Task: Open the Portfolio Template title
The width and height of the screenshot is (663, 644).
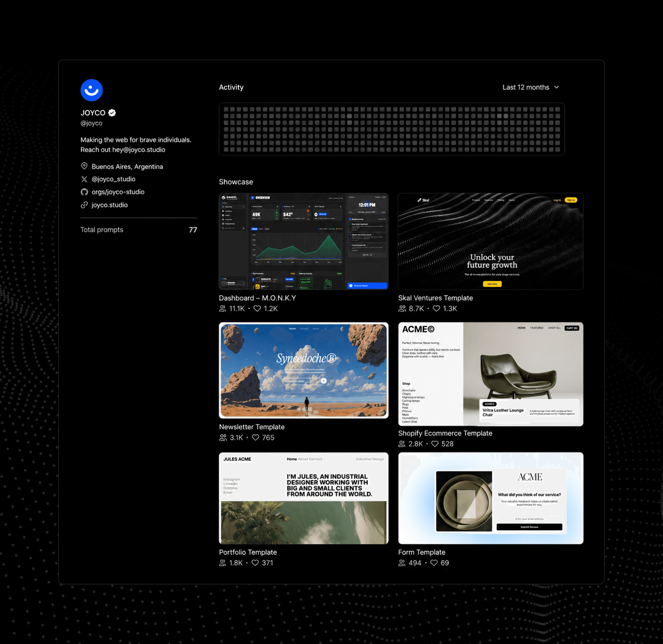Action: 248,552
